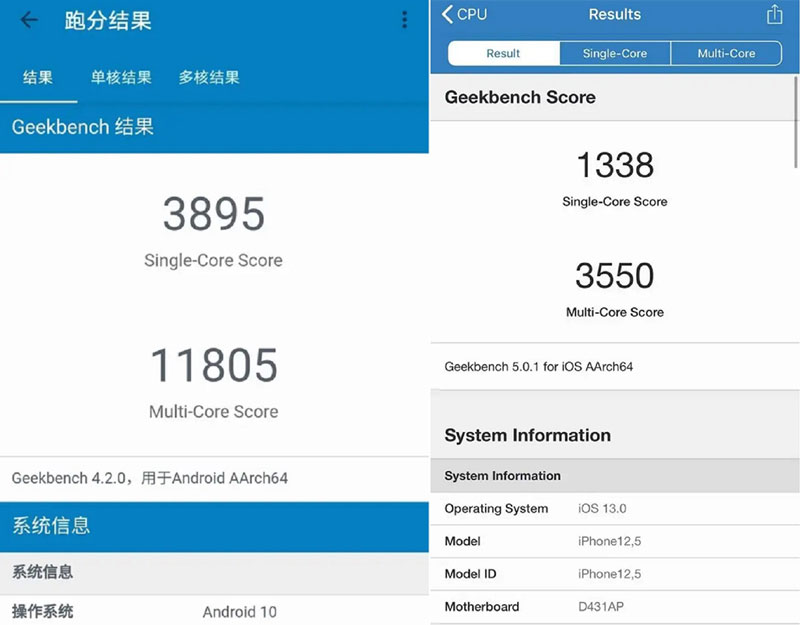
Task: Click the D431AP motherboard value
Action: point(601,607)
